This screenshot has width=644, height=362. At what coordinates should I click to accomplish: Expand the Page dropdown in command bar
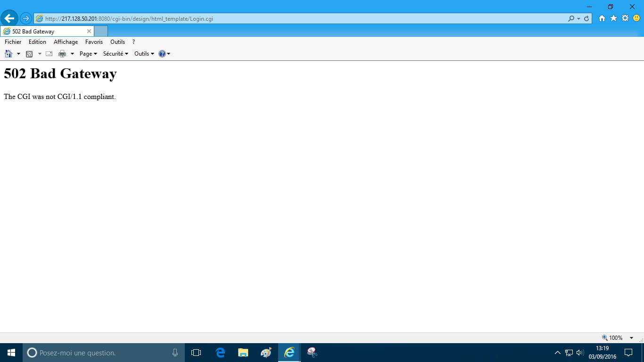[88, 54]
